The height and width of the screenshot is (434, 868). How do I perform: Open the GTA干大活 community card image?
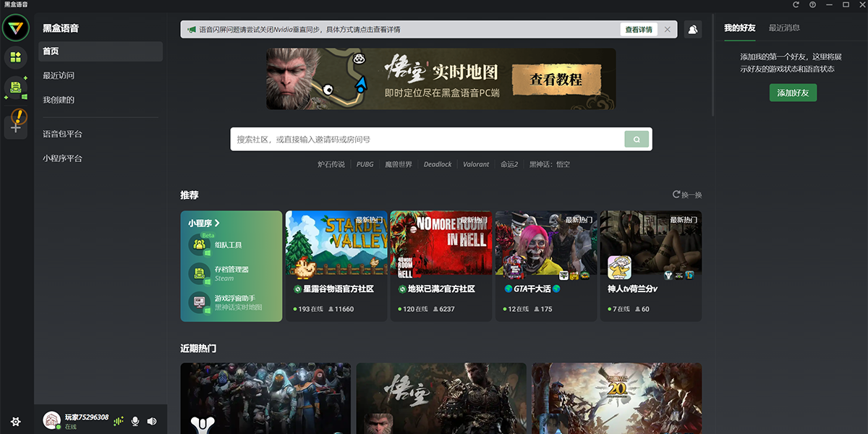546,244
